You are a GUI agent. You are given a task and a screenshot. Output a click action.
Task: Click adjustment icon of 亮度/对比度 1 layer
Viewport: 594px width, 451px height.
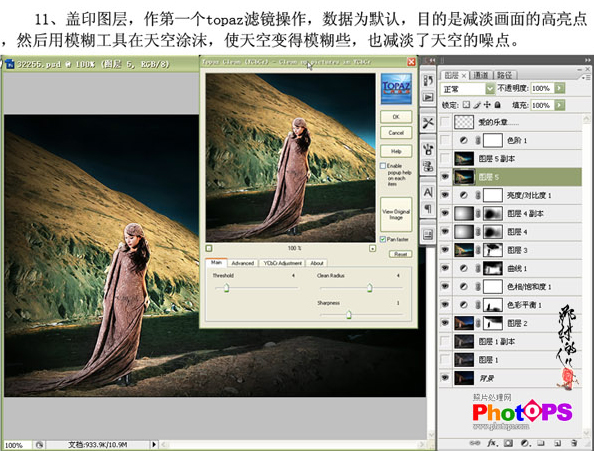coord(464,195)
